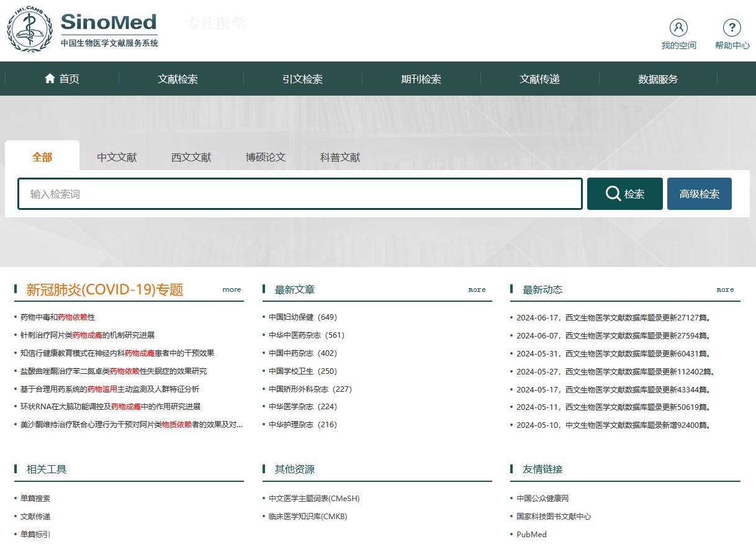This screenshot has width=756, height=544.
Task: Click the SinoMed title text
Action: (109, 22)
